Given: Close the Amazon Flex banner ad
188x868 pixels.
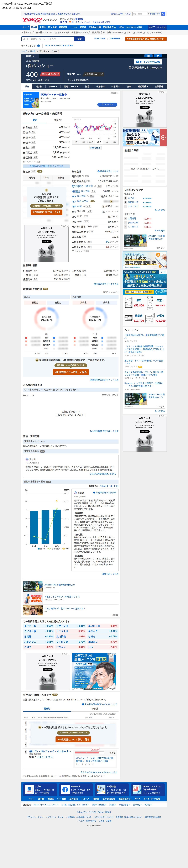Looking at the screenshot, I should tap(117, 93).
